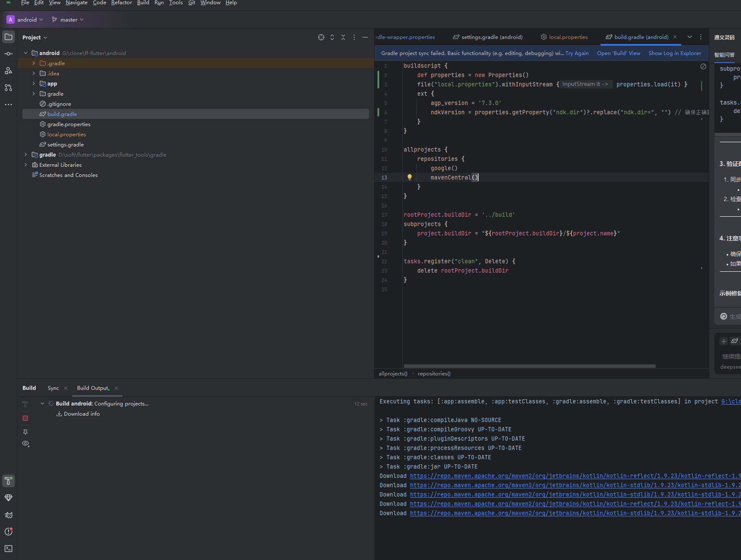
Task: Click Expand/Collapse selected arrows in Project panel
Action: (x=332, y=37)
